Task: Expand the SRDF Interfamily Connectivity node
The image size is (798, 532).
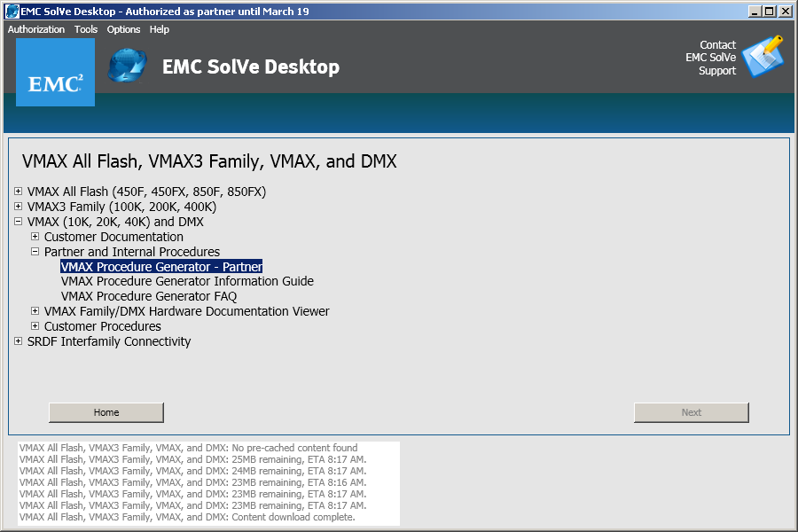Action: point(19,341)
